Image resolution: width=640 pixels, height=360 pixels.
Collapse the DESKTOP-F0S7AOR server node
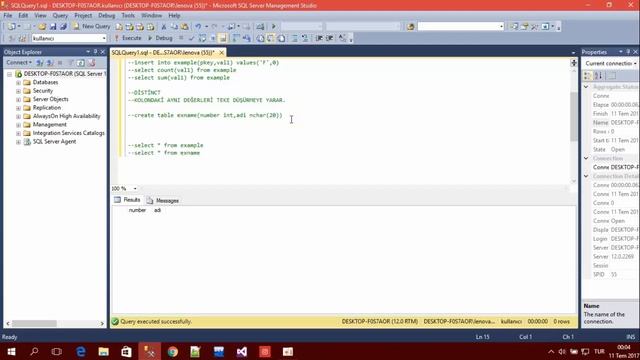coord(9,74)
